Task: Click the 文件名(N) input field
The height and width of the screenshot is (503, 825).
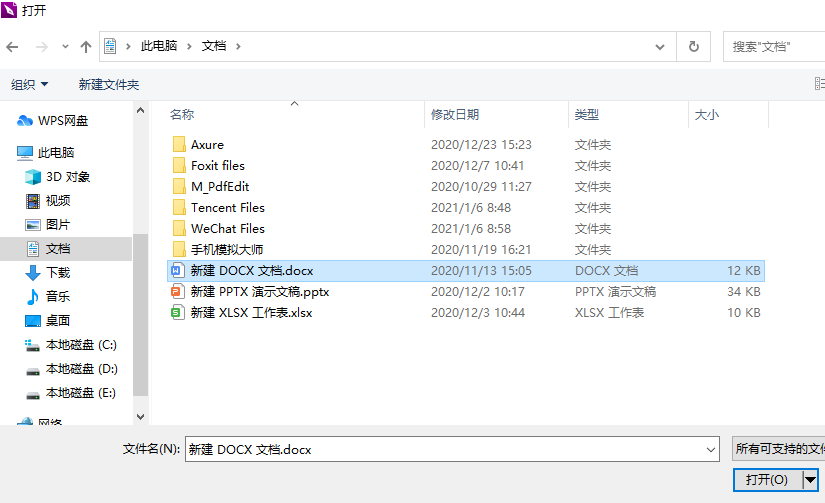Action: click(452, 449)
